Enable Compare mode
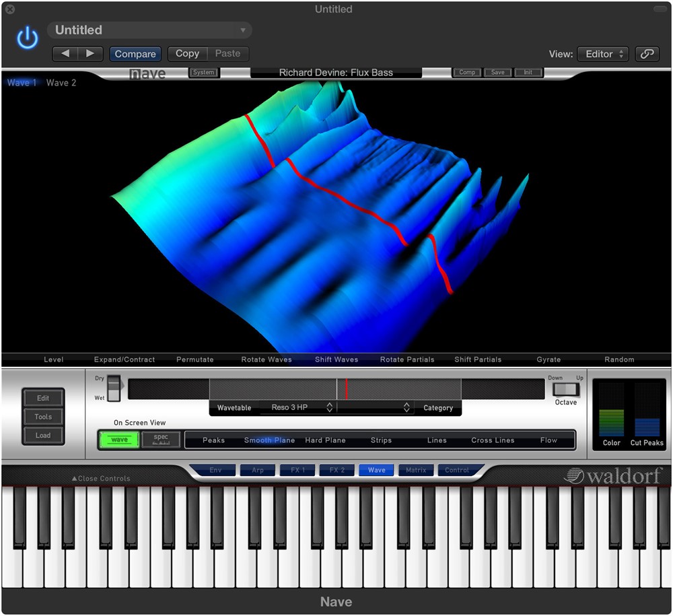 pyautogui.click(x=135, y=54)
